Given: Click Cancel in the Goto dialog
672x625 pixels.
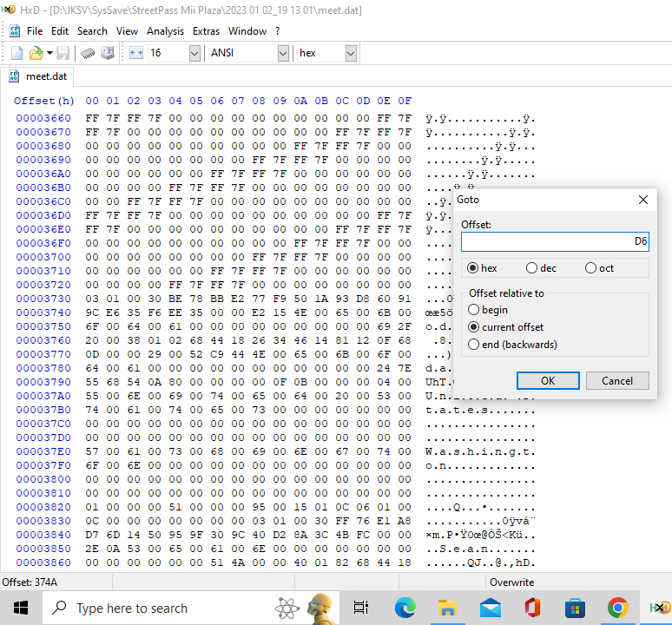Looking at the screenshot, I should [x=617, y=381].
